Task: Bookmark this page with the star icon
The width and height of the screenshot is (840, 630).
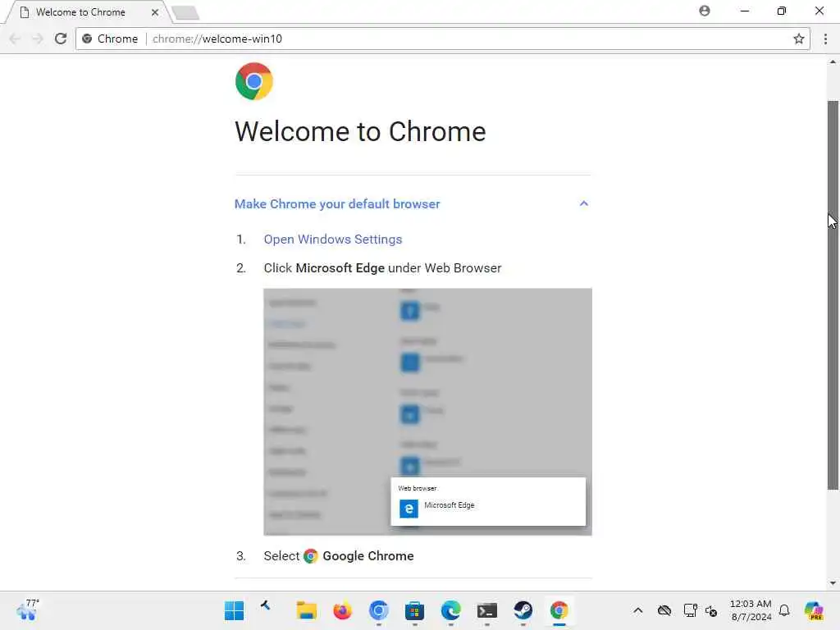Action: point(799,39)
